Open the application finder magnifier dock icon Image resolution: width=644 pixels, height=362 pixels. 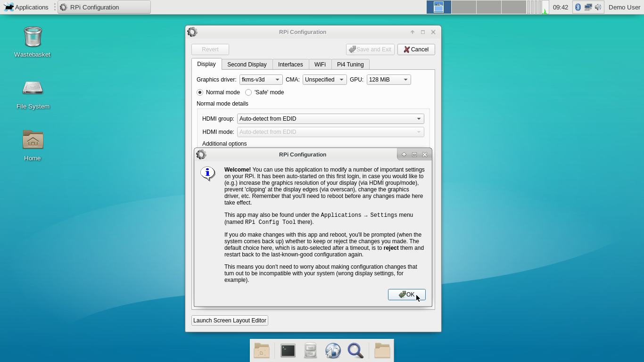(355, 351)
